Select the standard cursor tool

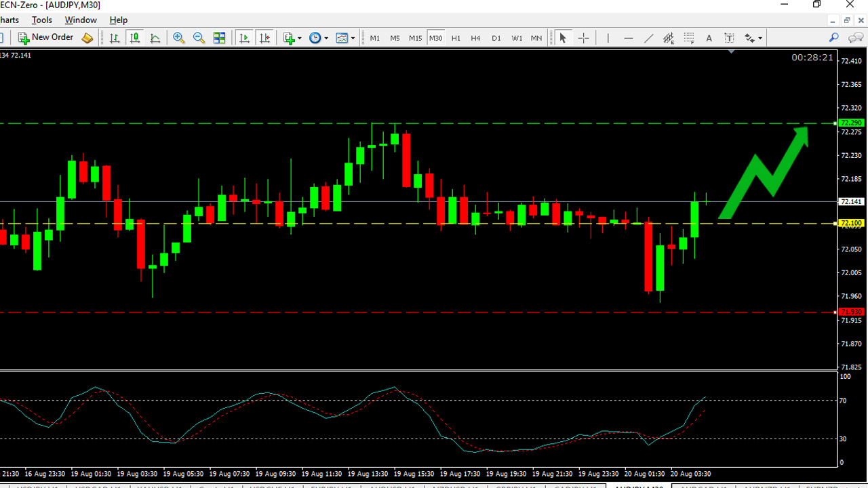click(563, 38)
